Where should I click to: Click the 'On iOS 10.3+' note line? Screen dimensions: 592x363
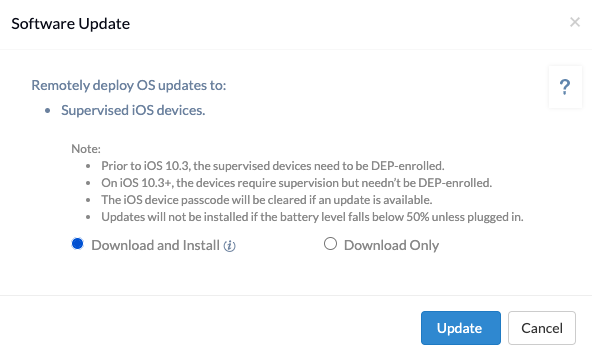click(x=296, y=183)
